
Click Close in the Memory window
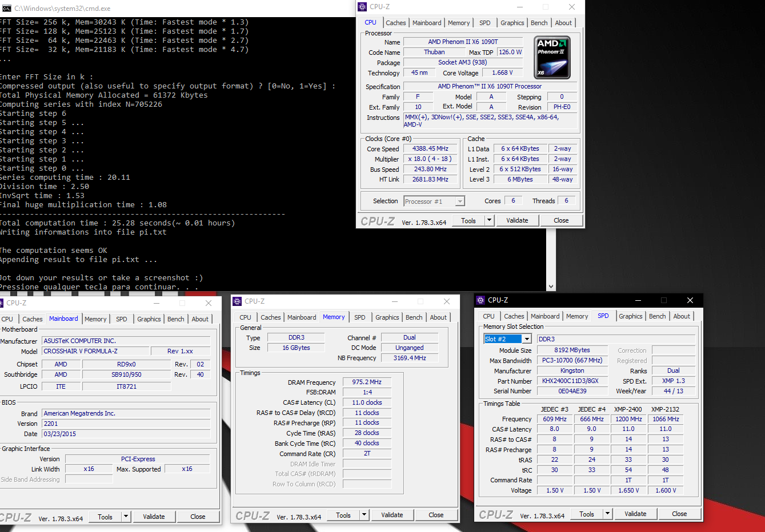point(436,515)
